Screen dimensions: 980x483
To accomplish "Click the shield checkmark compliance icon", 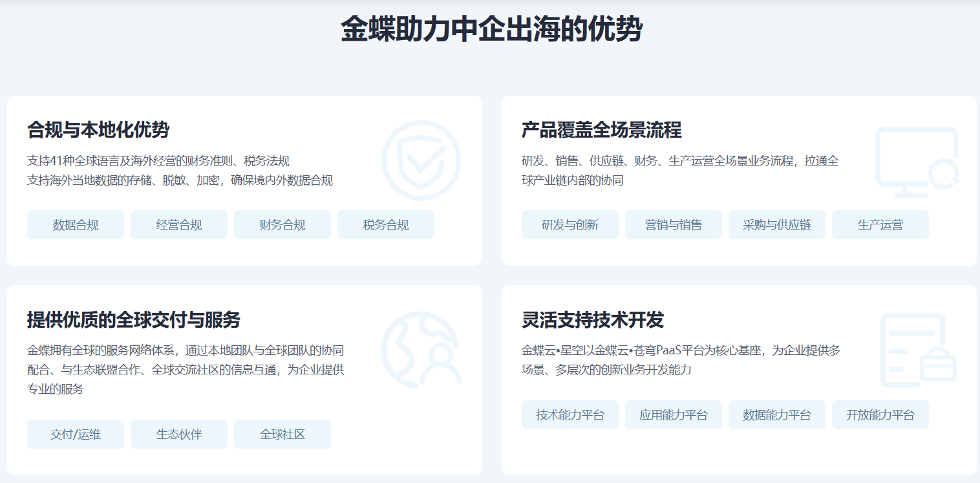I will [x=421, y=160].
